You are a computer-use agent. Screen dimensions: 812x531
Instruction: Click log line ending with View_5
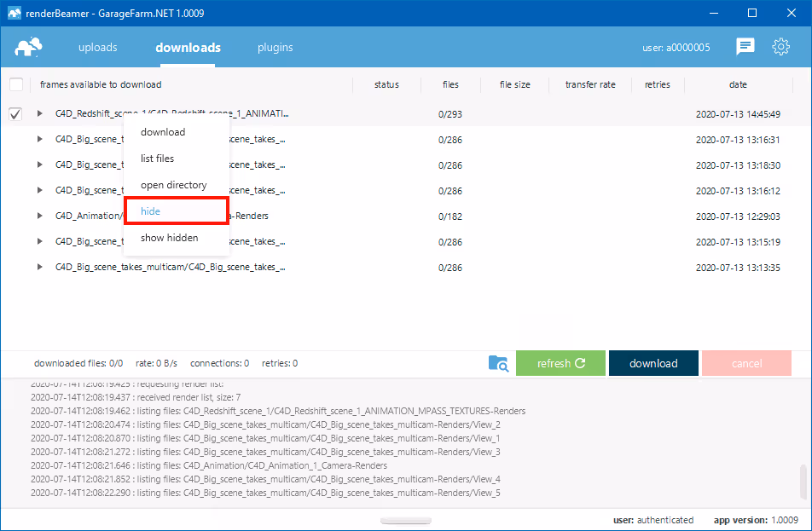point(265,493)
